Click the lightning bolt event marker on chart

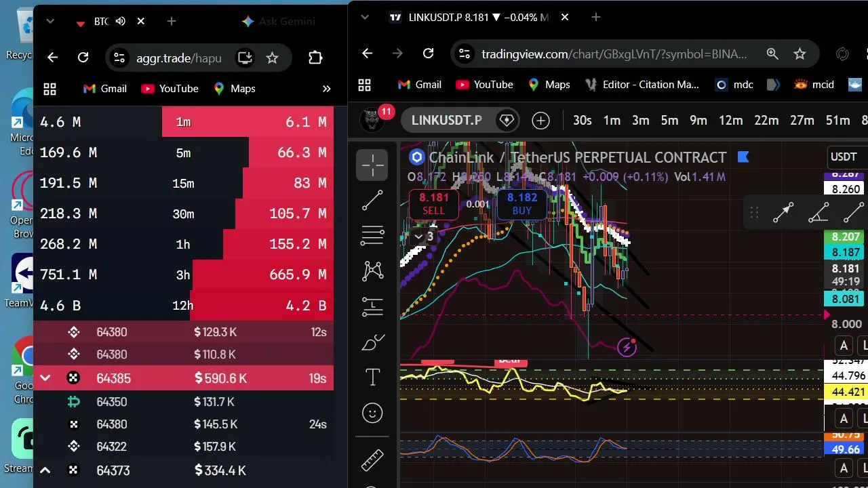coord(627,348)
